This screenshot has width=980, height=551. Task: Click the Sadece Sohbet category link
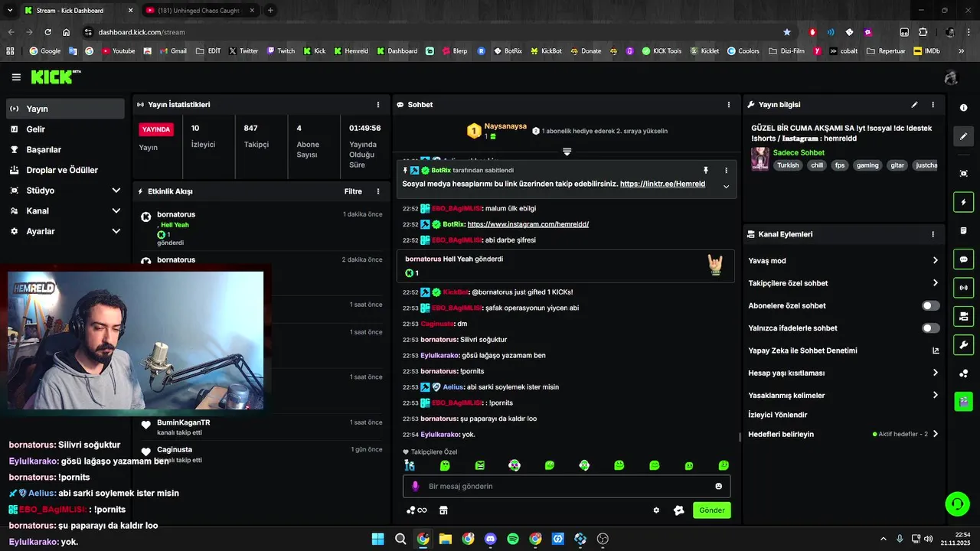799,153
